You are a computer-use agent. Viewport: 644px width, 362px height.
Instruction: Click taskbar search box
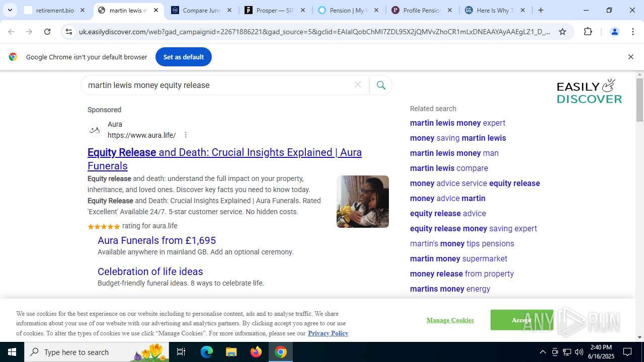(x=97, y=352)
